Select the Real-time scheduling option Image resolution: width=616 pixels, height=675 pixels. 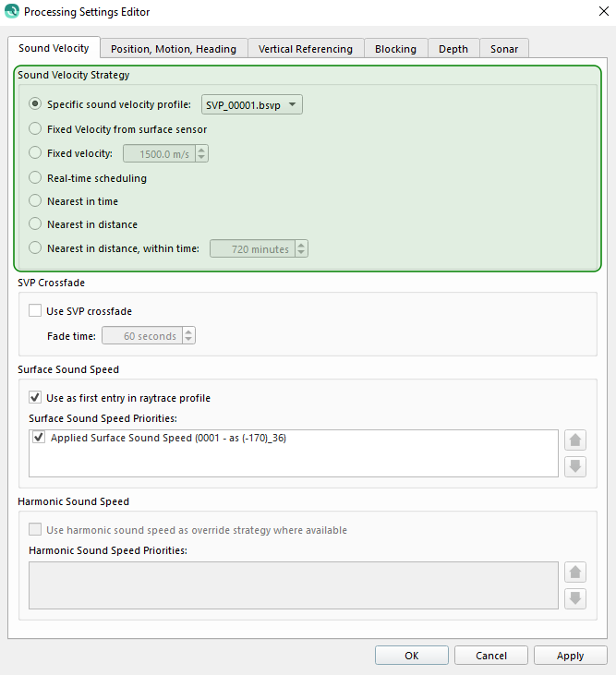pyautogui.click(x=36, y=177)
